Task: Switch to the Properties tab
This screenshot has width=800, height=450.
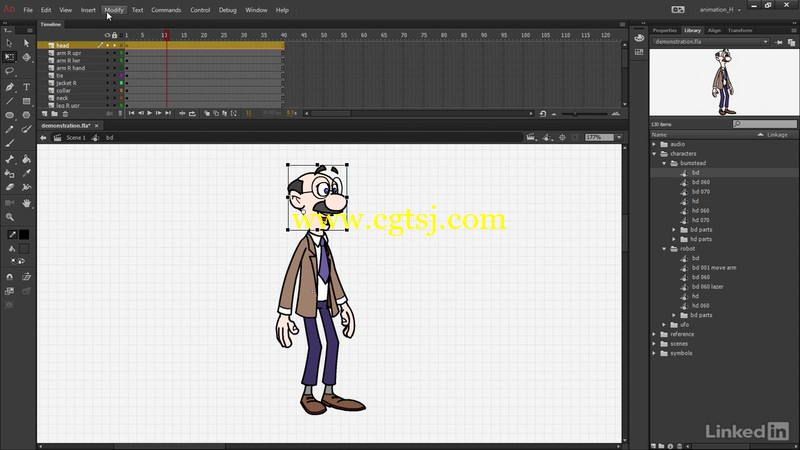Action: coord(664,31)
